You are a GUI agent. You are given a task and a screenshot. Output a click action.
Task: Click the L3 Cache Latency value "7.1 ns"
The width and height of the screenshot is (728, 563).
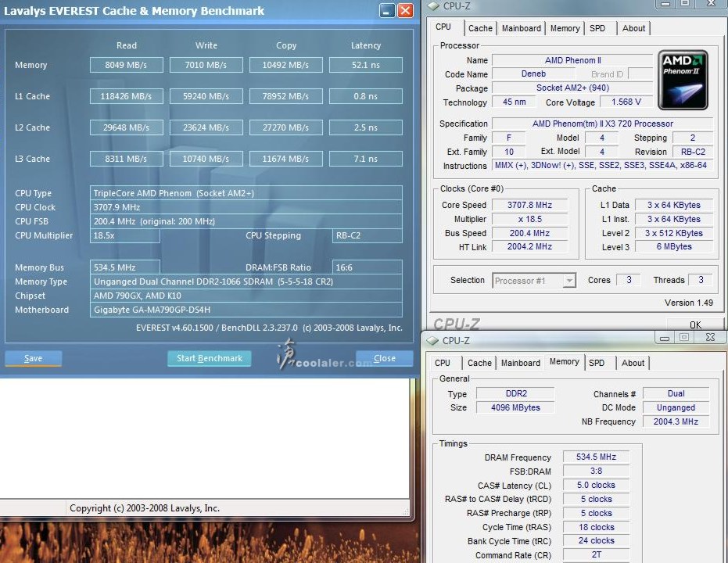click(x=366, y=159)
